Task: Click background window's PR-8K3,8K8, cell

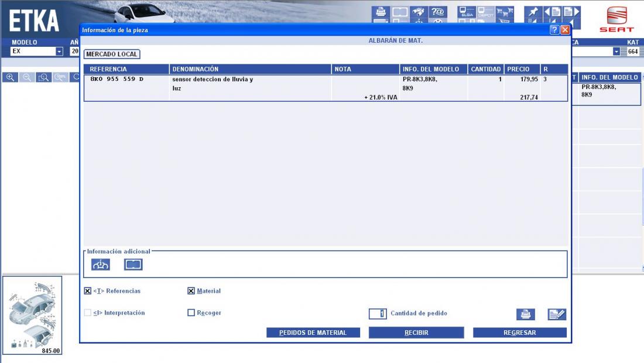Action: tap(599, 87)
